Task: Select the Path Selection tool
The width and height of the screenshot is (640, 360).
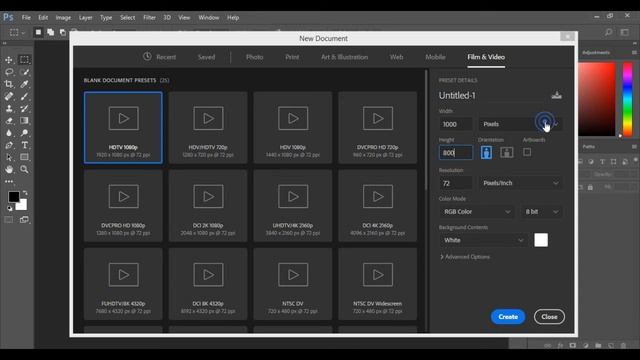Action: pyautogui.click(x=9, y=157)
